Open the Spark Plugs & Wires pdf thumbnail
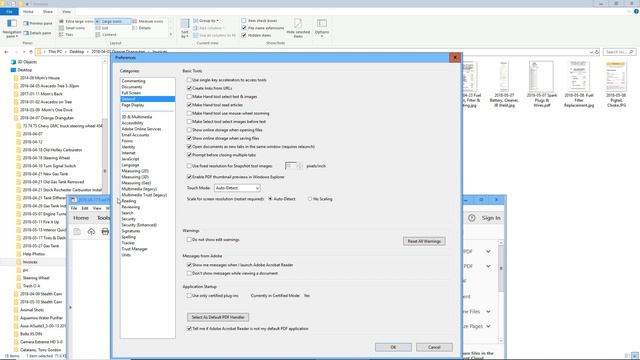This screenshot has height=360, width=640. click(x=541, y=84)
